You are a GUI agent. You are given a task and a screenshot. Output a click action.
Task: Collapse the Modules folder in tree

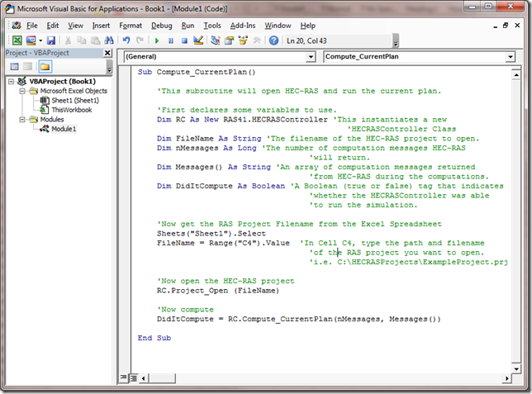22,119
